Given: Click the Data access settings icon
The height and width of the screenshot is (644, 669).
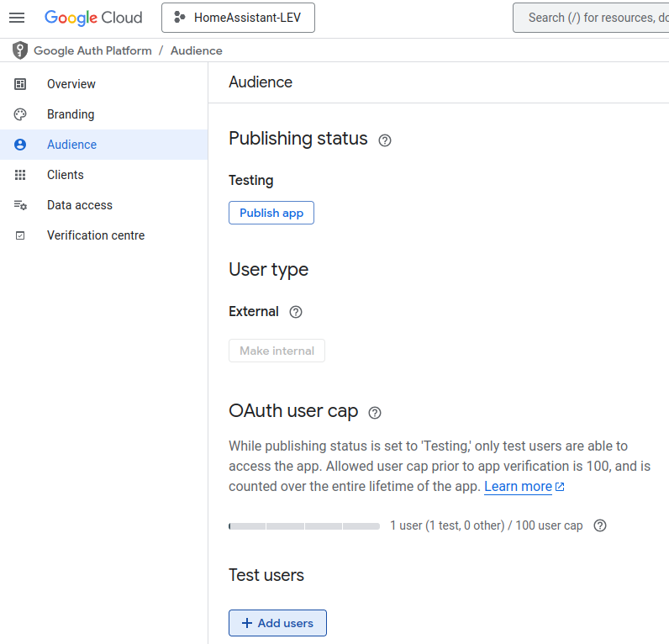Looking at the screenshot, I should pyautogui.click(x=20, y=205).
